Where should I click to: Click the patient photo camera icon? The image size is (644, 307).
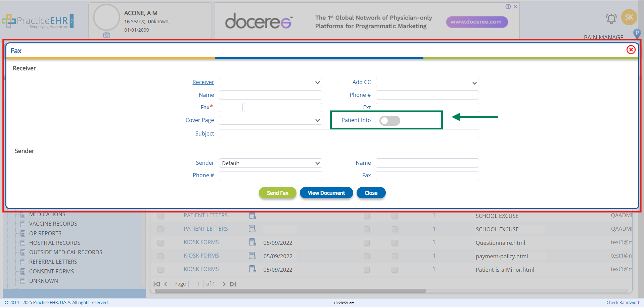pyautogui.click(x=107, y=35)
